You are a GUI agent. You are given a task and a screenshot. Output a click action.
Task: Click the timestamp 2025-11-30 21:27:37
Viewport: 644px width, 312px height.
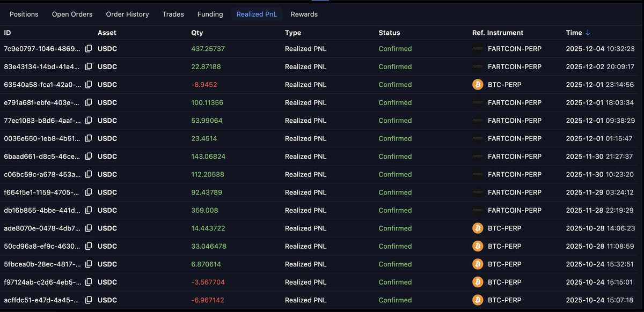(601, 157)
